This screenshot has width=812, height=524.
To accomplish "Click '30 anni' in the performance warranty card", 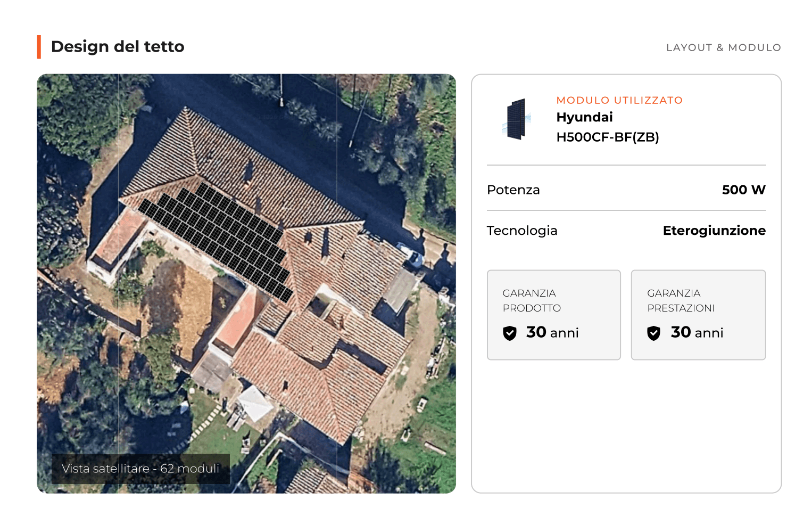I will tap(697, 333).
